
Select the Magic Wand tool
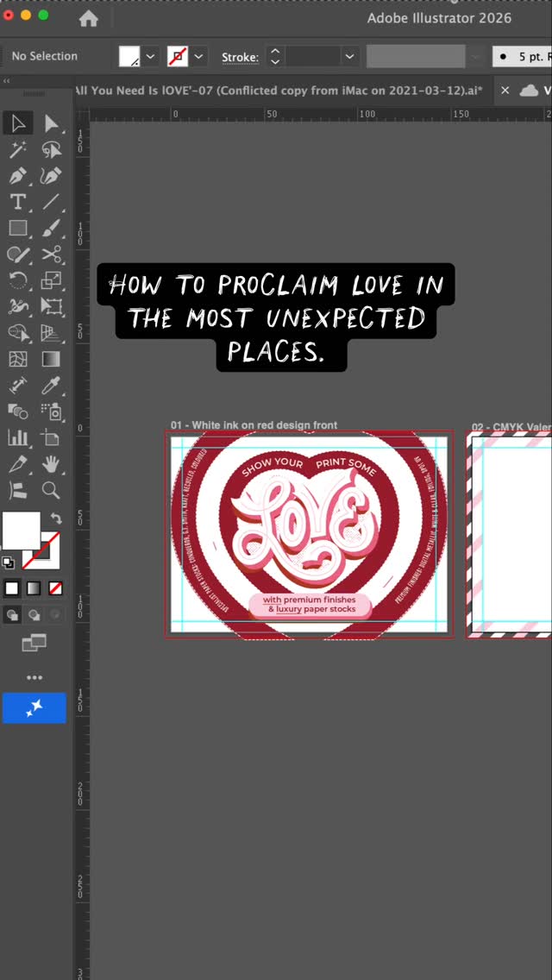pyautogui.click(x=17, y=150)
